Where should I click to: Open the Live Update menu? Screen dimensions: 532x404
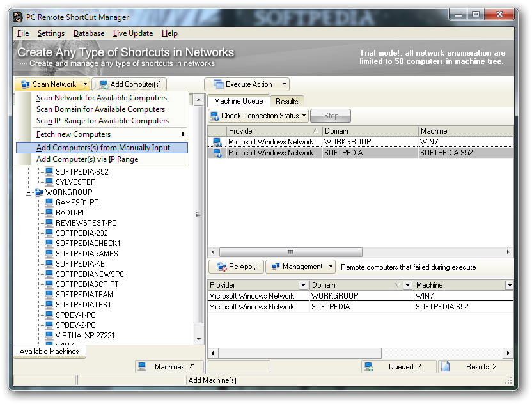[133, 33]
